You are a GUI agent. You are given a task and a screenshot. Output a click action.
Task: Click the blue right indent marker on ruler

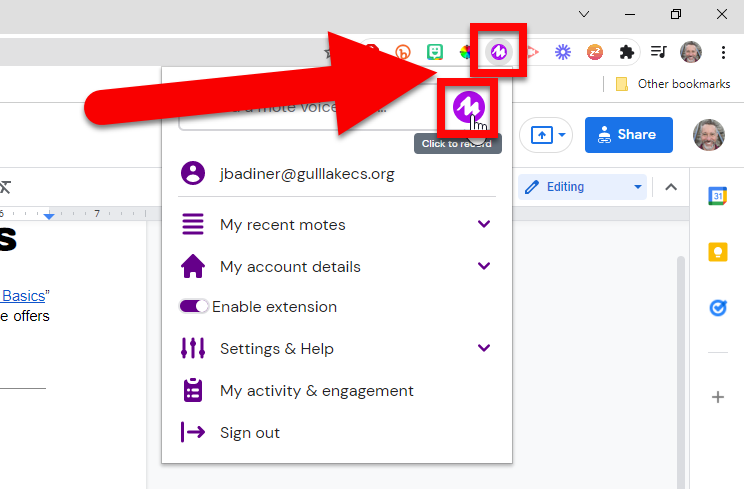[x=49, y=216]
